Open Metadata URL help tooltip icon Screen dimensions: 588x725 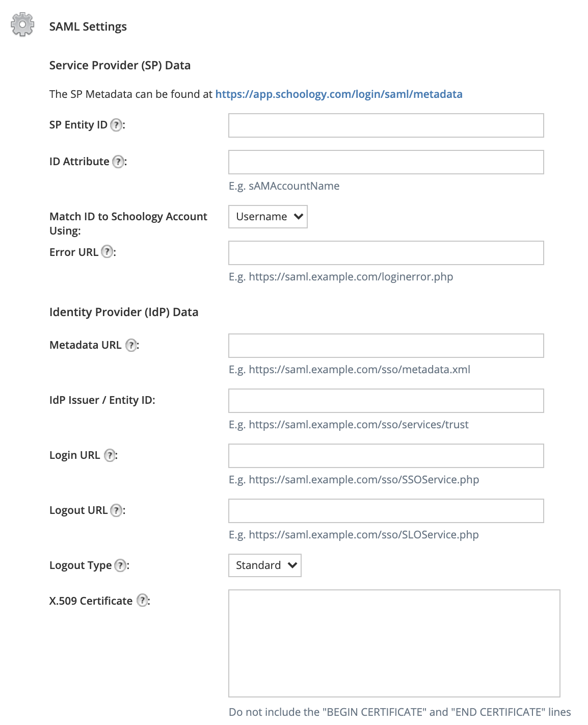point(131,345)
